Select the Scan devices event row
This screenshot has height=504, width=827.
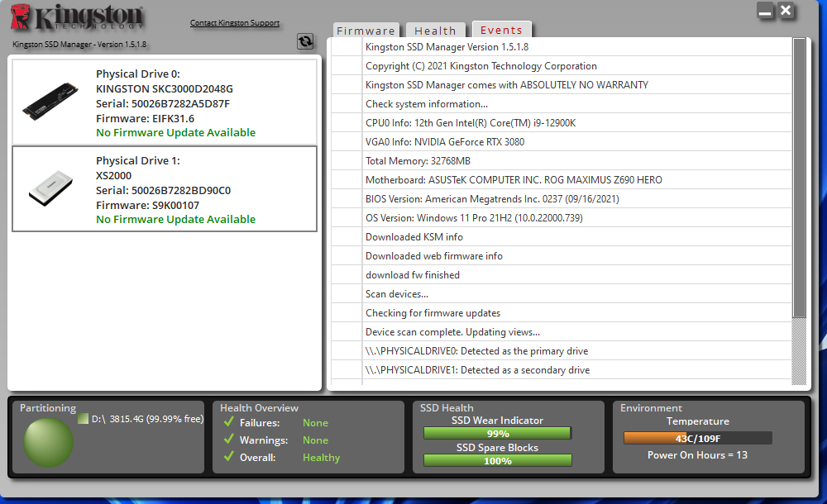[x=562, y=293]
